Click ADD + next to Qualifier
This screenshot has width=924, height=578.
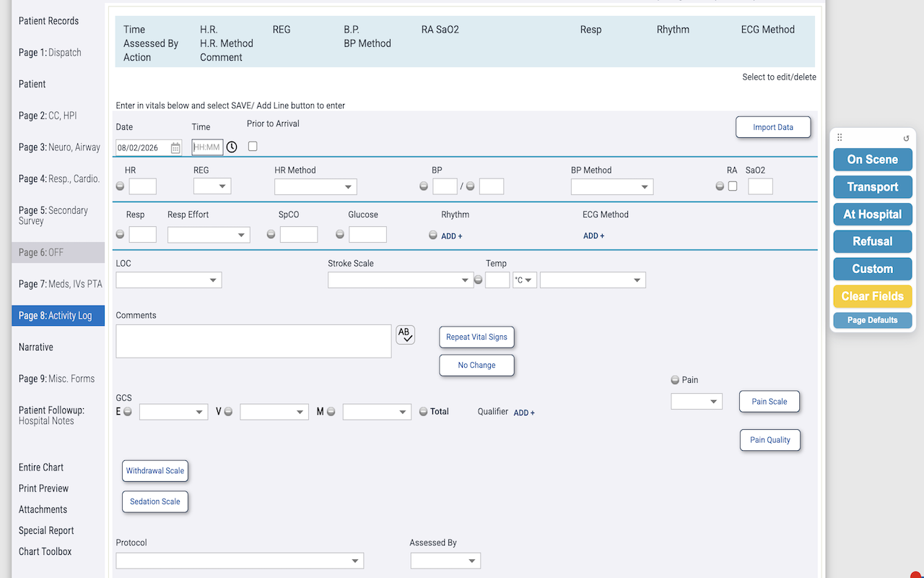tap(524, 413)
